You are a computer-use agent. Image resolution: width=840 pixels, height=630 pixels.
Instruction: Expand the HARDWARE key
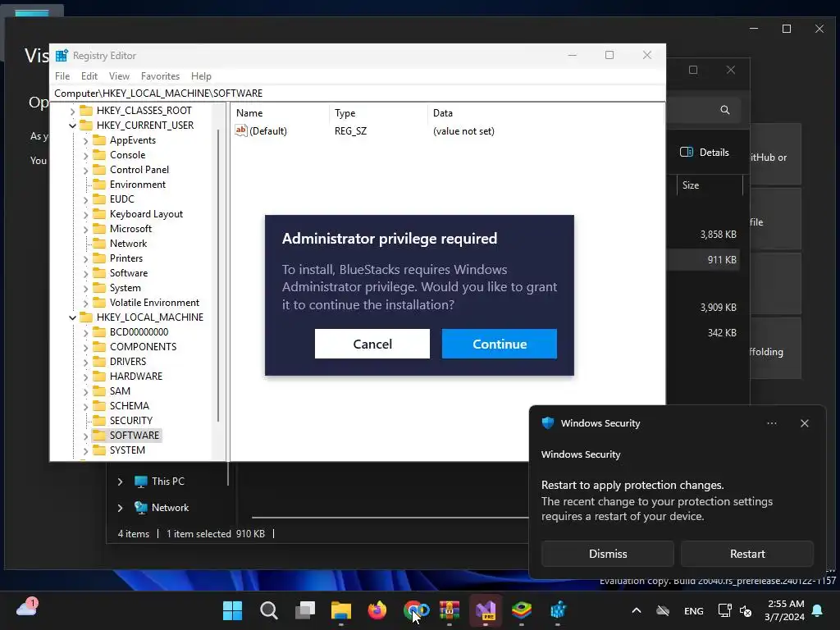85,377
